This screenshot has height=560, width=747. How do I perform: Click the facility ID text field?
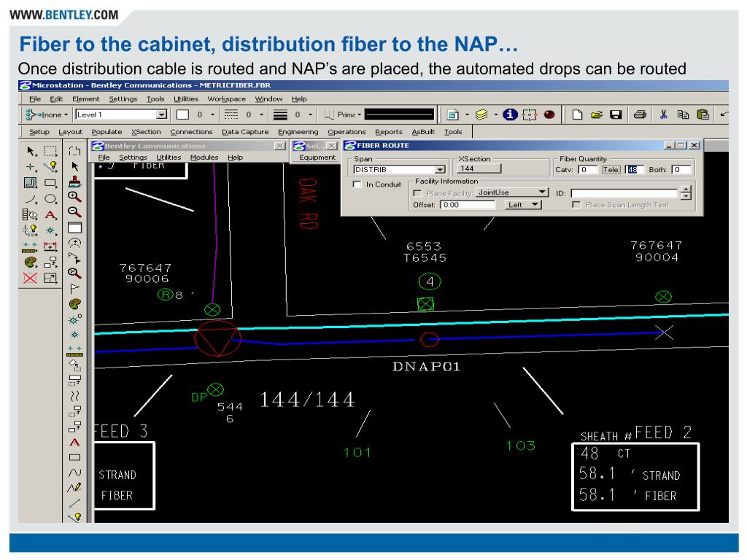(624, 192)
